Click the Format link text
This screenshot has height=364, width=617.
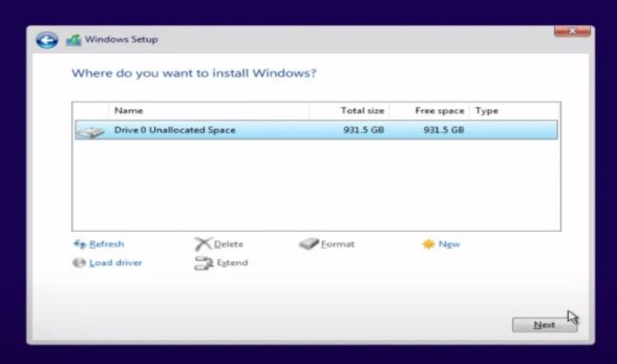(x=337, y=244)
